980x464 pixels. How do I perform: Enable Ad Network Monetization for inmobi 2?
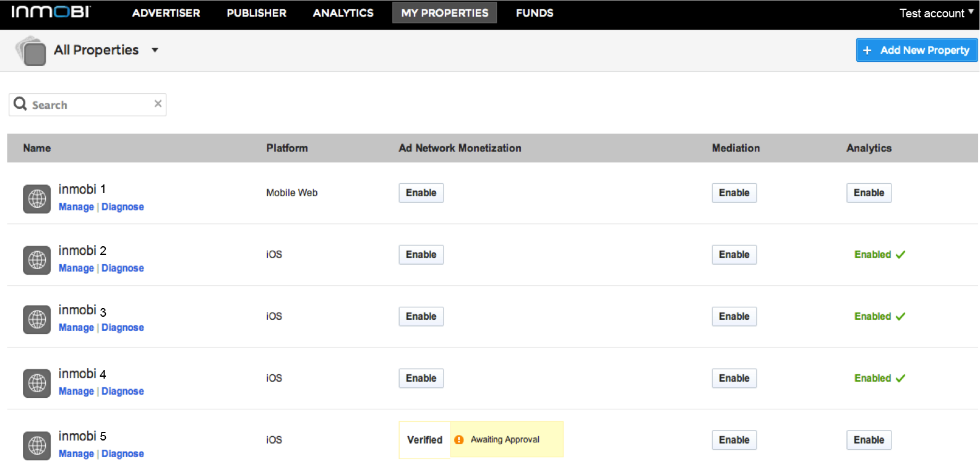pyautogui.click(x=421, y=255)
